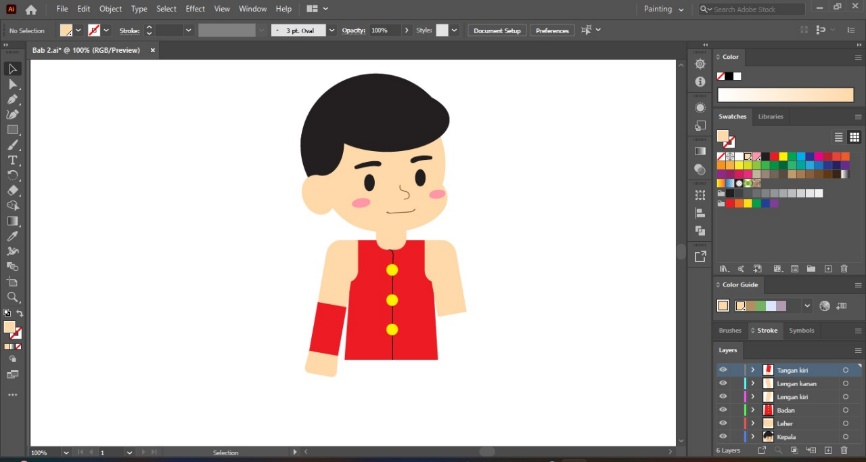Target the Kepala layer circle
This screenshot has width=866, height=462.
(x=846, y=437)
